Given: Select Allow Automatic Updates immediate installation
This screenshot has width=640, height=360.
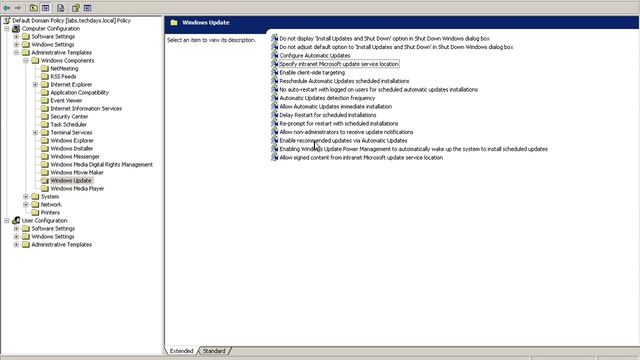Looking at the screenshot, I should coord(336,107).
